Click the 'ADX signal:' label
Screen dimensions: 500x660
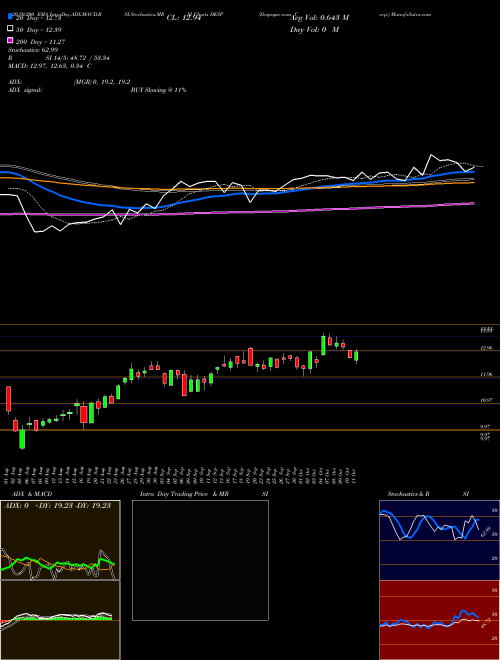pyautogui.click(x=25, y=90)
